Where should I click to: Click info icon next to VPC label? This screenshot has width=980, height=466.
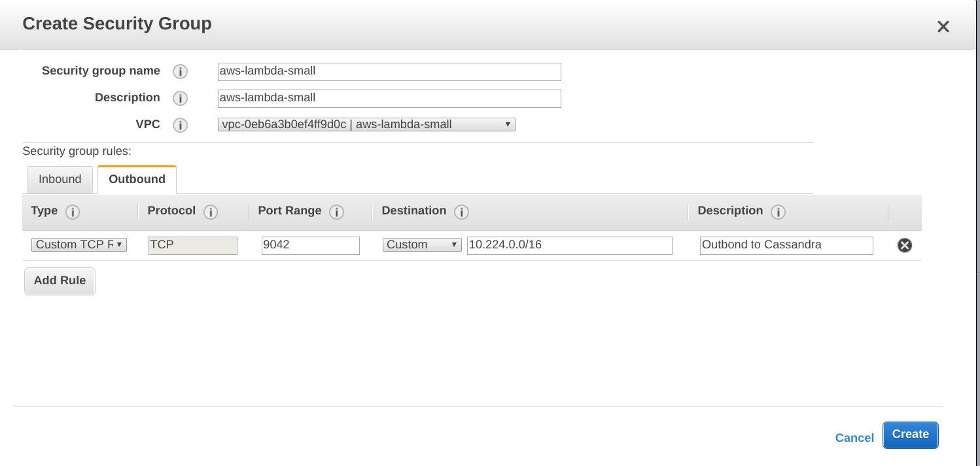pyautogui.click(x=180, y=125)
